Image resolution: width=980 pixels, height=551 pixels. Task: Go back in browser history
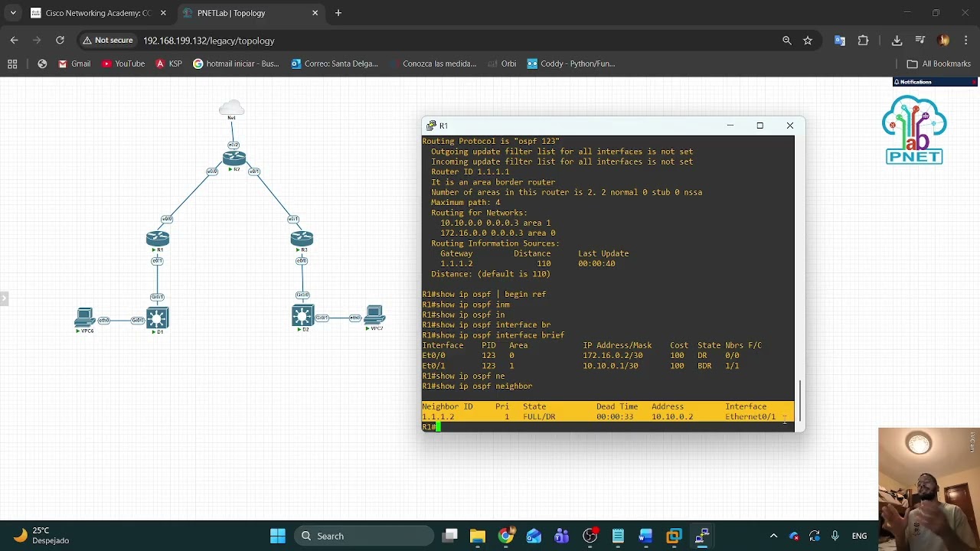[x=15, y=41]
